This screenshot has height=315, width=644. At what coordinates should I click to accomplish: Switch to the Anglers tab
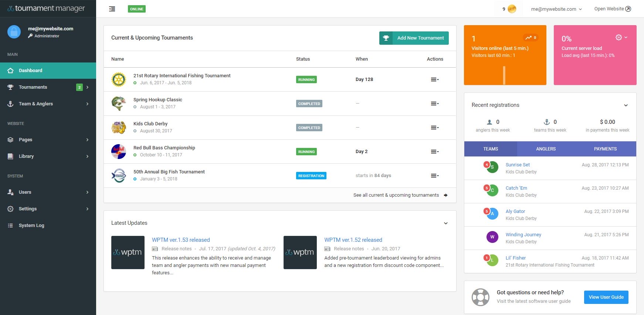(x=546, y=149)
